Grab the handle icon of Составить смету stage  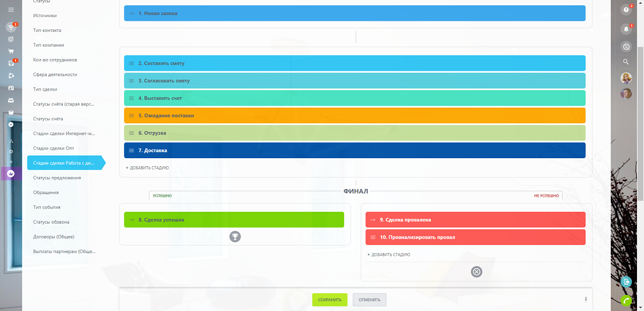[x=131, y=63]
